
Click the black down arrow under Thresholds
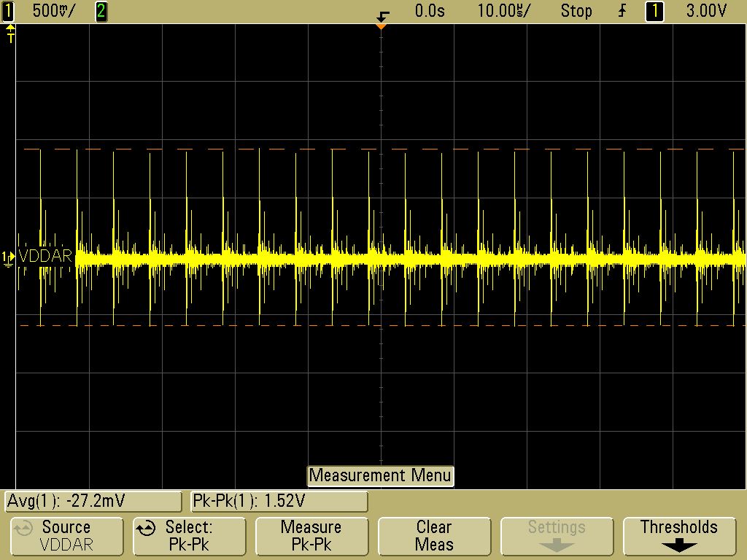(x=679, y=545)
